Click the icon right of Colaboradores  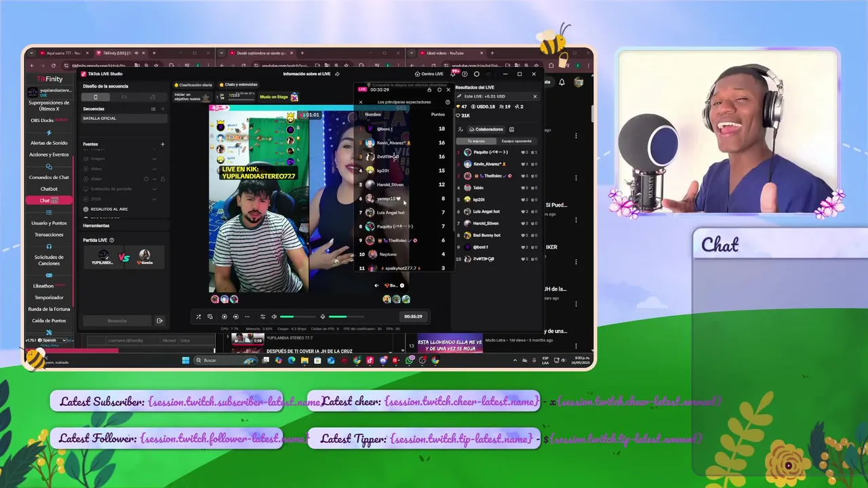pos(511,129)
